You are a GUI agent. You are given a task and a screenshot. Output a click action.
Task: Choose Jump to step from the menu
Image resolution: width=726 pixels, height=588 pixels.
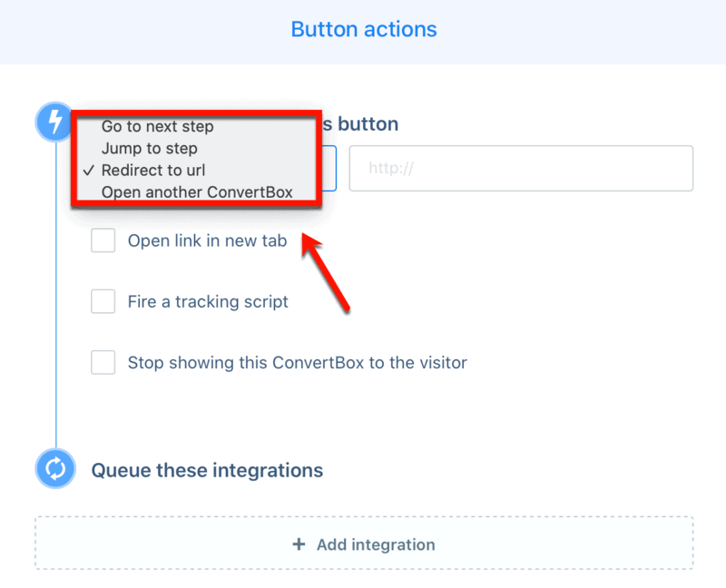(x=150, y=148)
